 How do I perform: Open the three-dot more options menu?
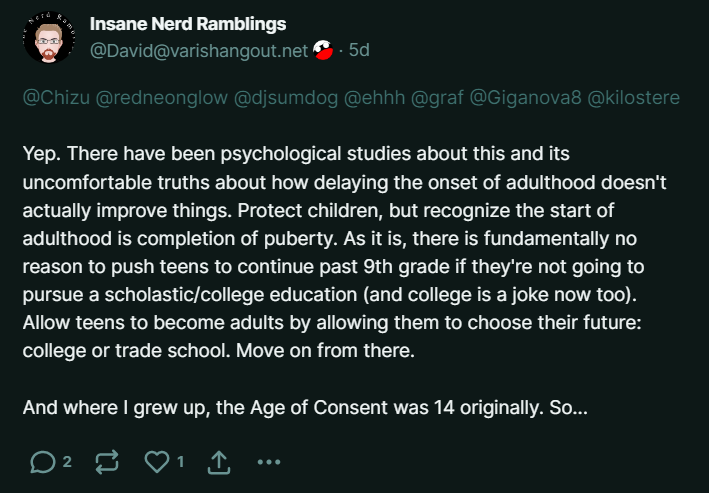pyautogui.click(x=269, y=461)
